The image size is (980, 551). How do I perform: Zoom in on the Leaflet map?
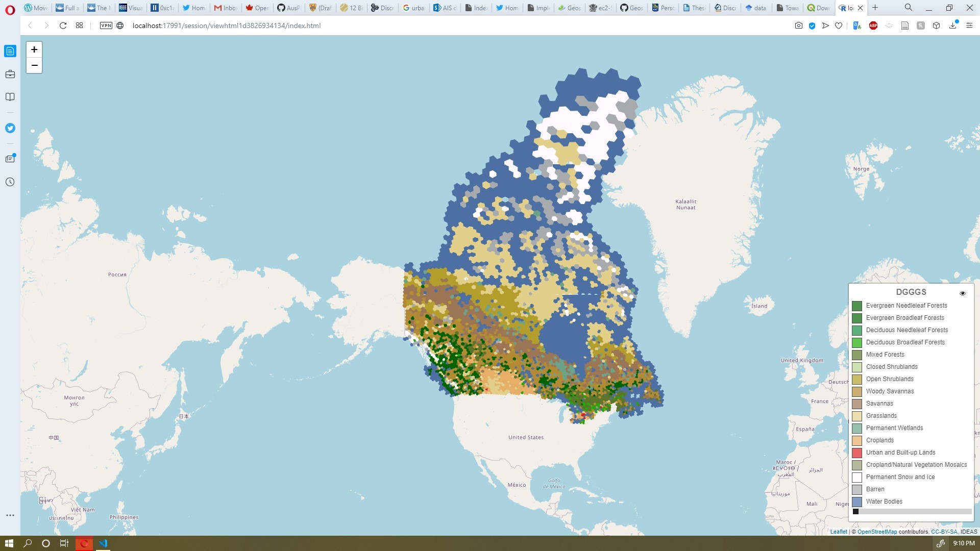(x=34, y=49)
